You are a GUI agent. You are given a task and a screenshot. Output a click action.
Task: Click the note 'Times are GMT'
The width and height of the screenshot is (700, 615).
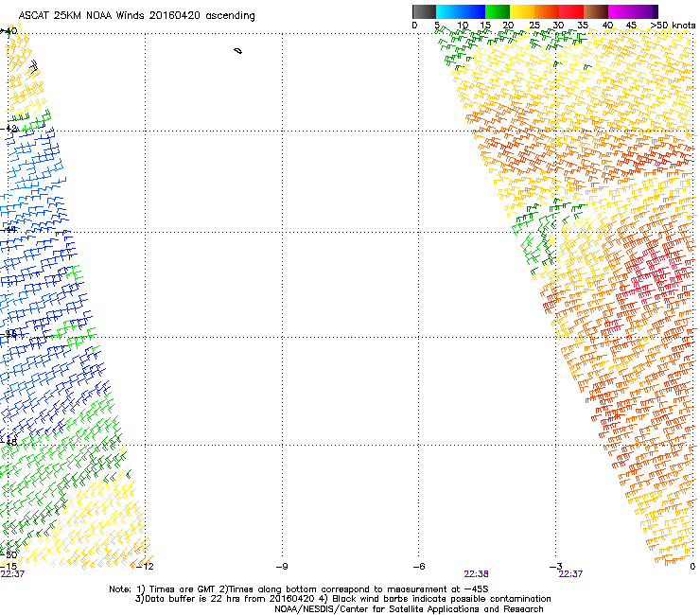(x=183, y=589)
